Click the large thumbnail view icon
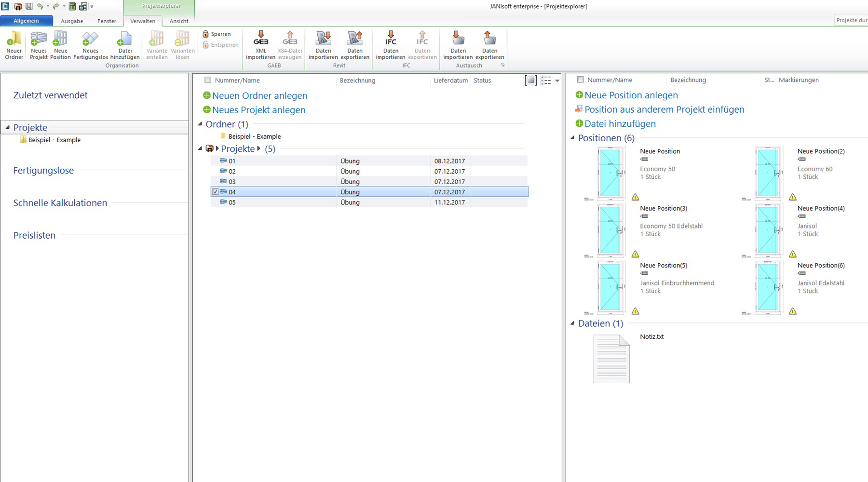 pos(530,80)
